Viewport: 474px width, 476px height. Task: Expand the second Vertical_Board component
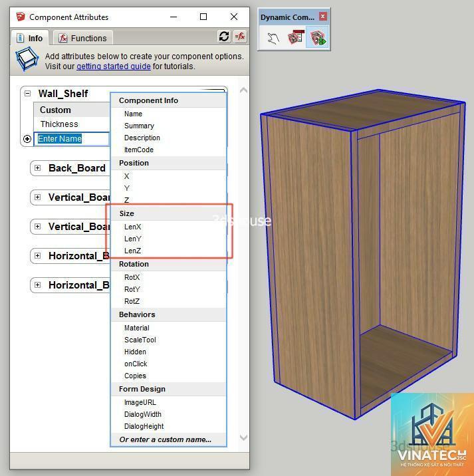click(38, 226)
